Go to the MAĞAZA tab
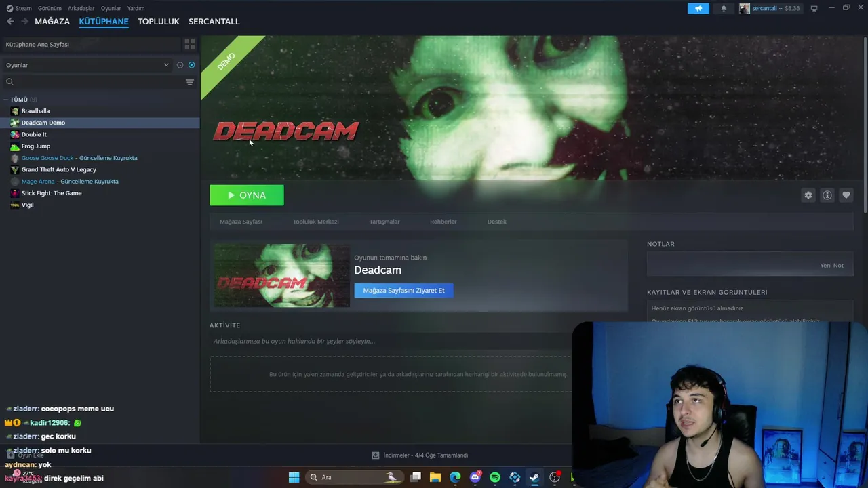The height and width of the screenshot is (488, 868). [x=52, y=22]
